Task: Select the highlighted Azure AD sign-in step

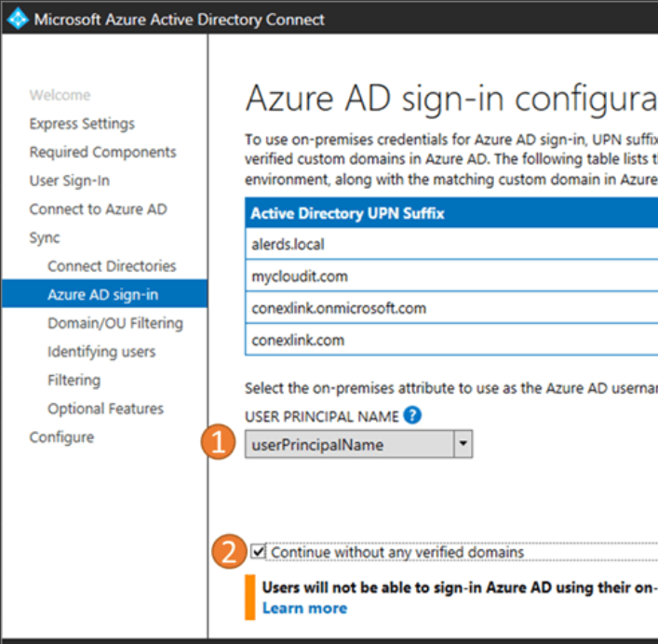Action: 104,294
